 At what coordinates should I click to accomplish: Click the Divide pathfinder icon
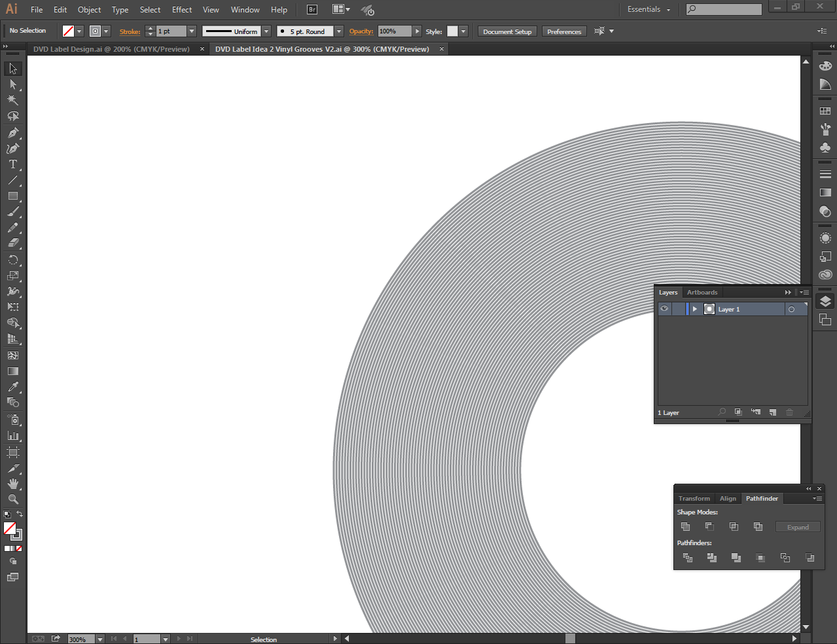(x=688, y=558)
